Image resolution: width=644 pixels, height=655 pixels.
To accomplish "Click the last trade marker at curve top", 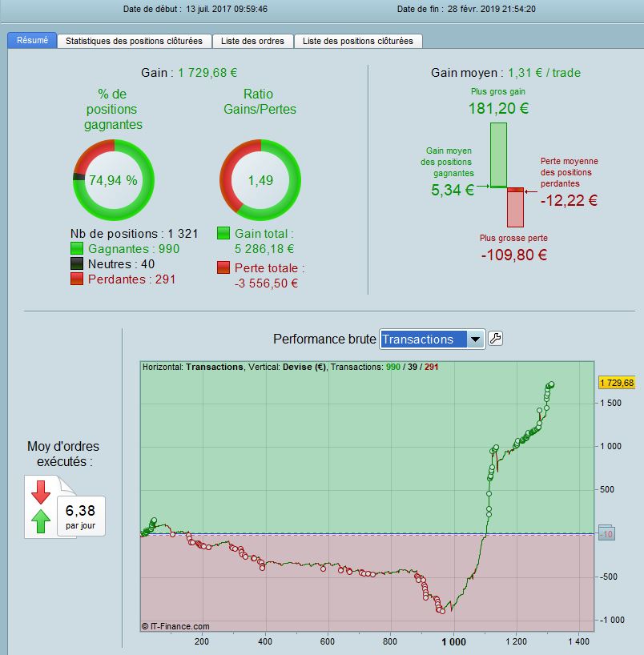I will [x=551, y=384].
